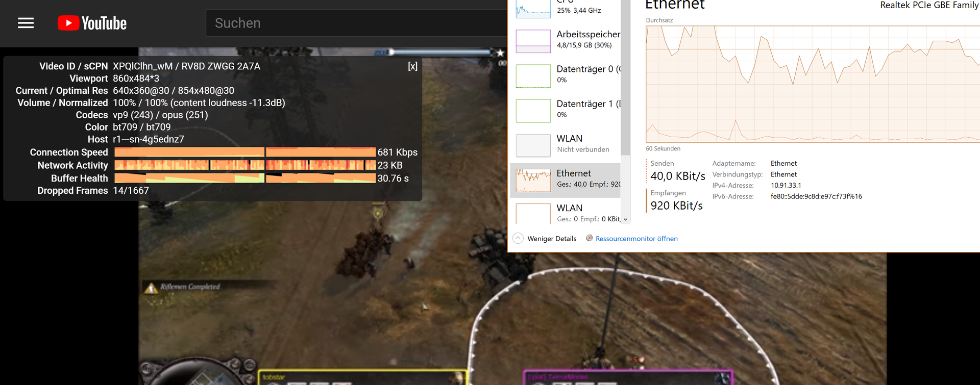Click the sidebar scroll-down arrow
980x385 pixels.
pyautogui.click(x=625, y=219)
